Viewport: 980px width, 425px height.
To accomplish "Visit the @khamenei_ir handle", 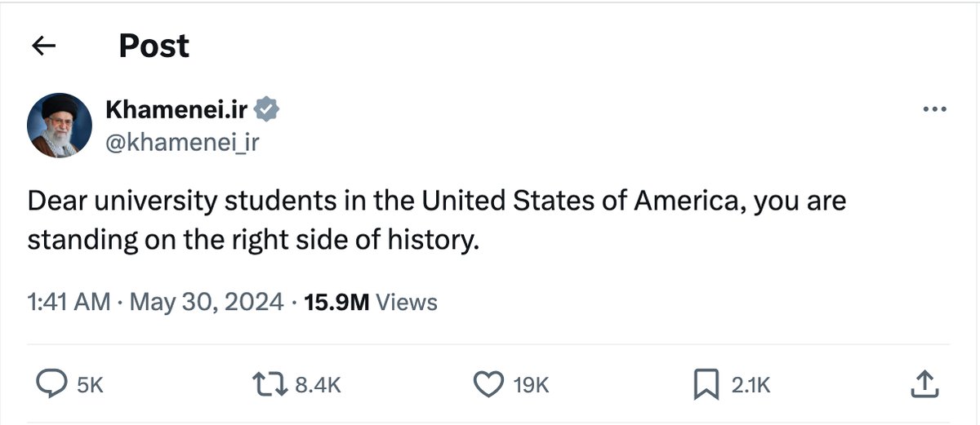I will tap(182, 142).
